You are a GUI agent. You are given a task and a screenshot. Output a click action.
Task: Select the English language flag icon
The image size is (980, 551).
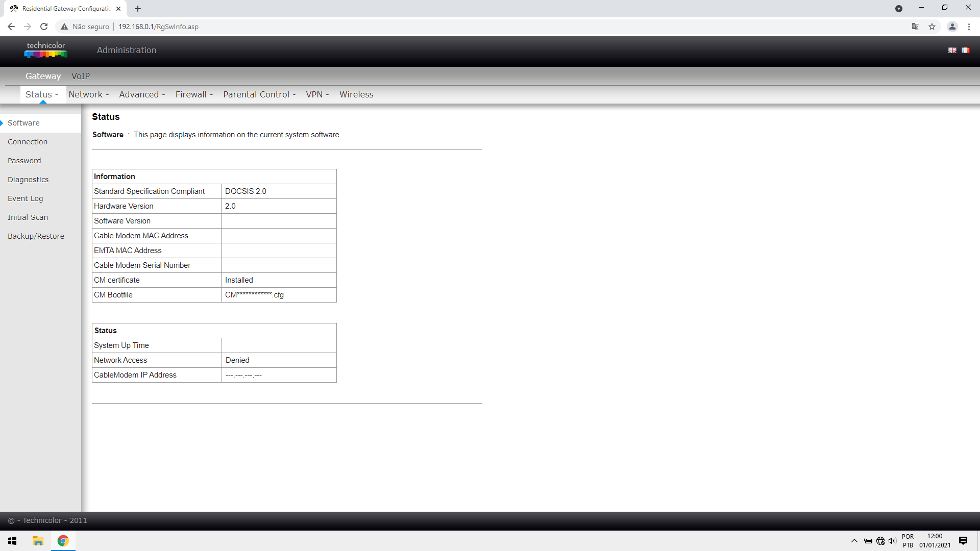coord(952,51)
